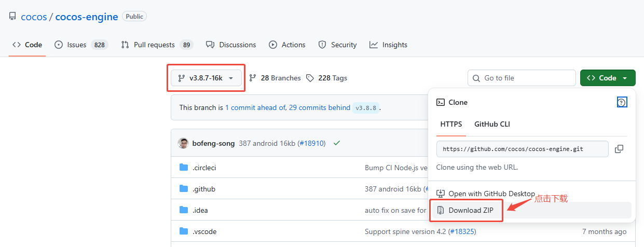Viewport: 644px width, 247px height.
Task: Open the .idea folder
Action: (200, 210)
